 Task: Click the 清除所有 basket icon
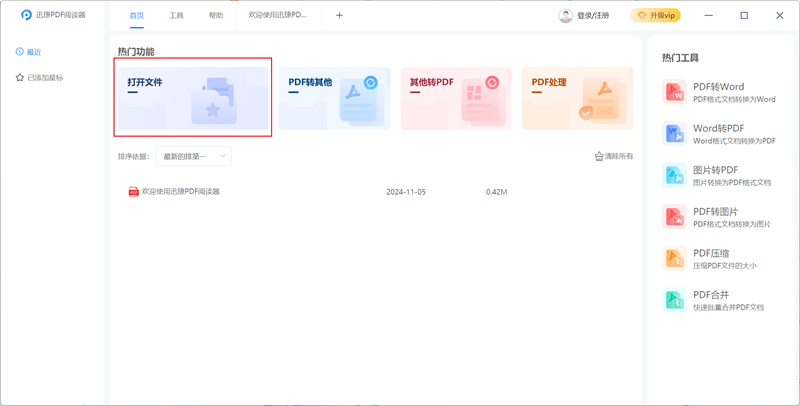[x=599, y=156]
